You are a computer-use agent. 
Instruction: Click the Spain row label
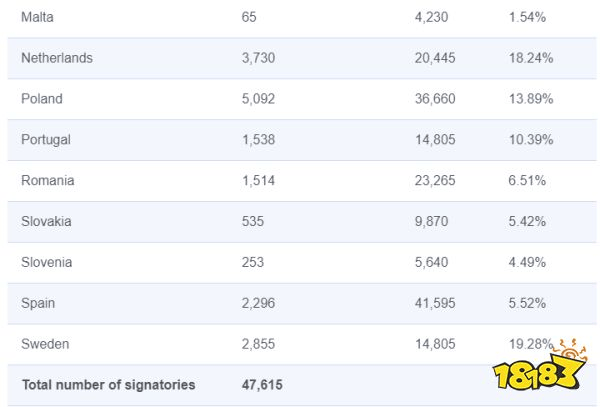pos(38,304)
